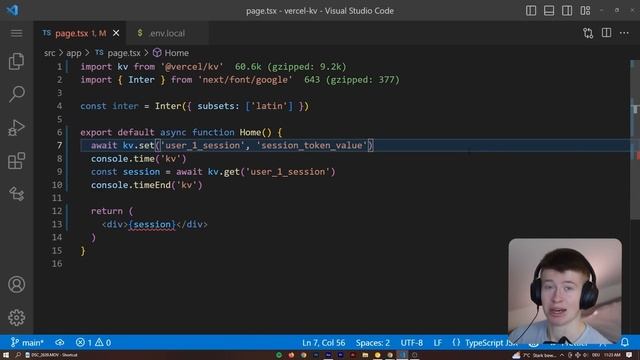Open the source control graph view icon

[x=16, y=193]
